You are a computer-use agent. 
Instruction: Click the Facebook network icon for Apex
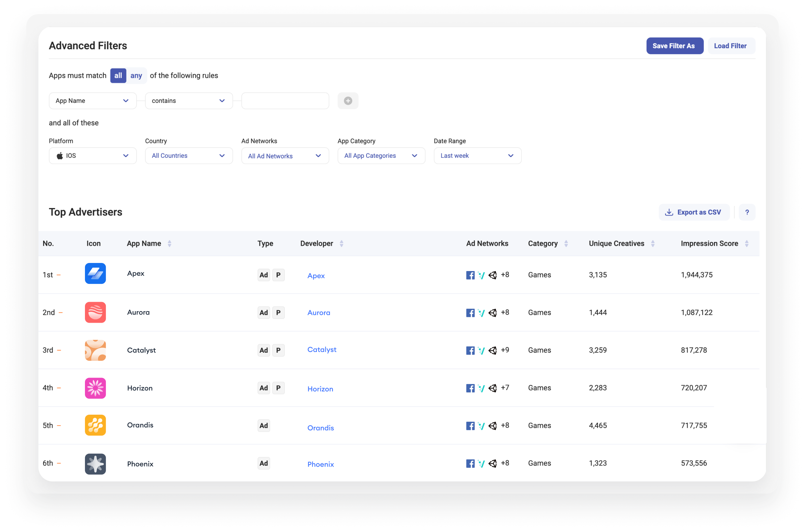(470, 275)
